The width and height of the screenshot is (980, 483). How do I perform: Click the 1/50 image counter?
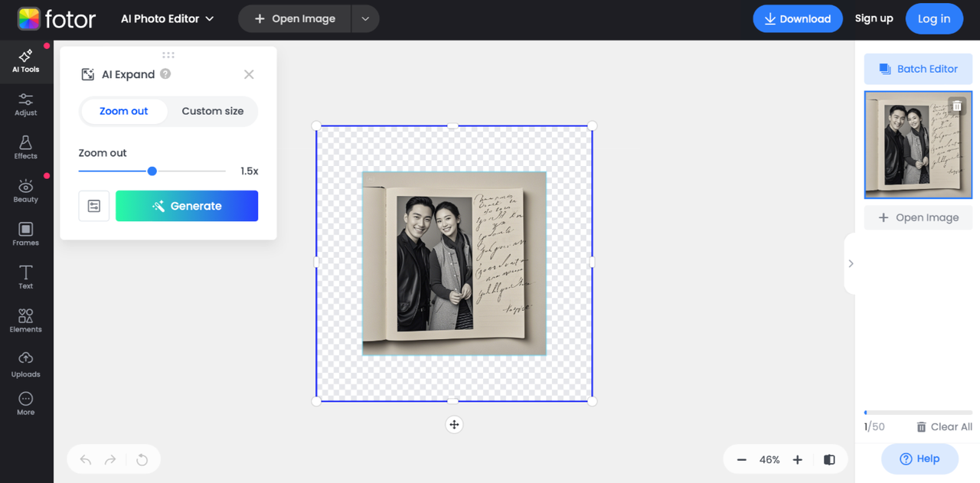pyautogui.click(x=874, y=427)
